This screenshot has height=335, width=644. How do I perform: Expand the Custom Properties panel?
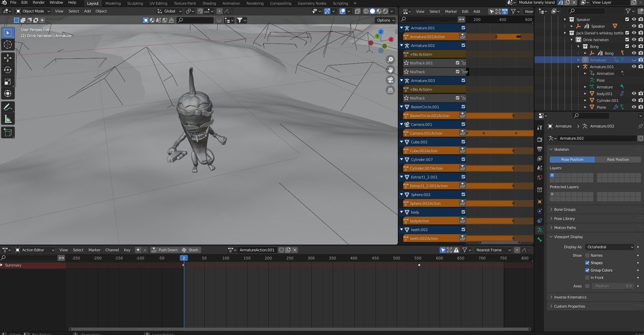coord(569,306)
